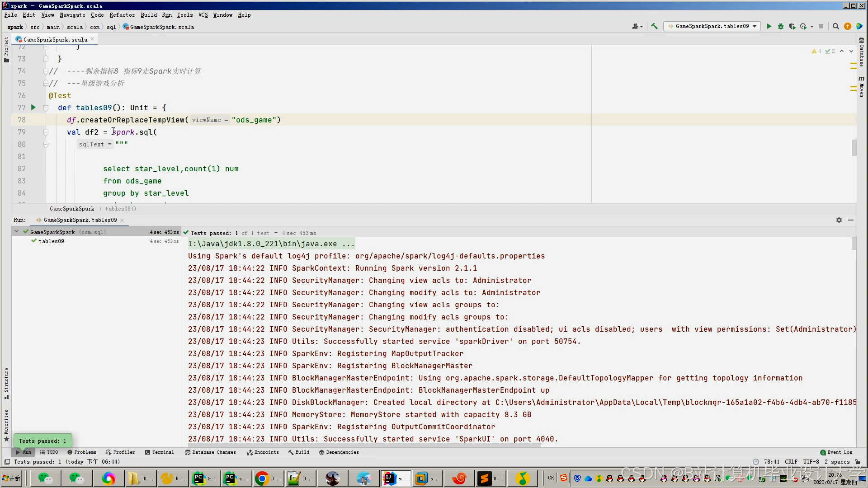Click the Stop square toolbar icon
This screenshot has width=868, height=488.
click(x=821, y=26)
